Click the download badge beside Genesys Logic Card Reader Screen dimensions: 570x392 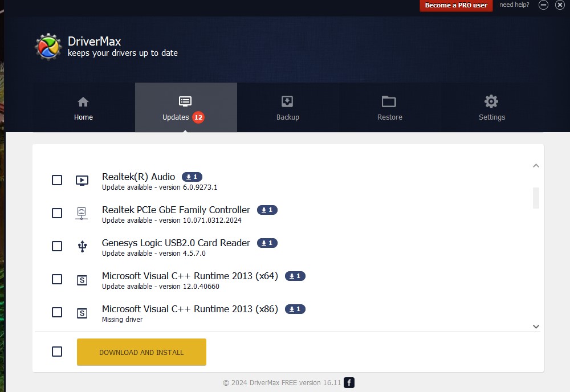(x=267, y=243)
